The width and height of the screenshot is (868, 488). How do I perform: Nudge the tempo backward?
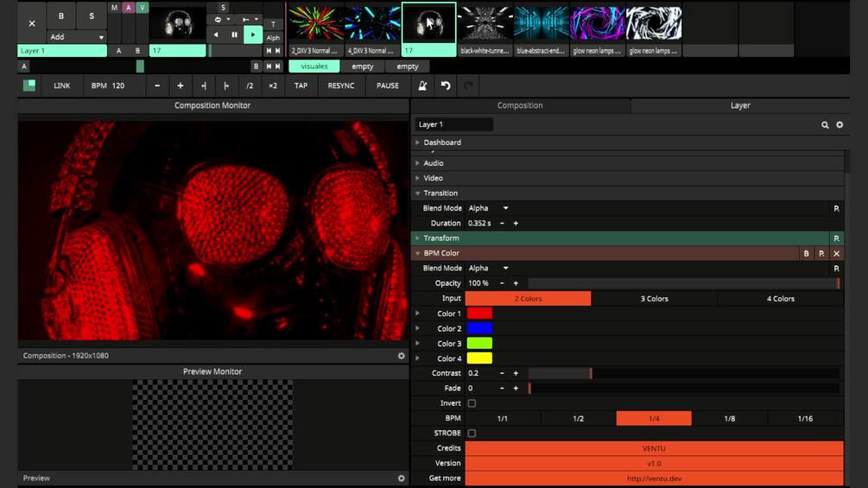204,86
